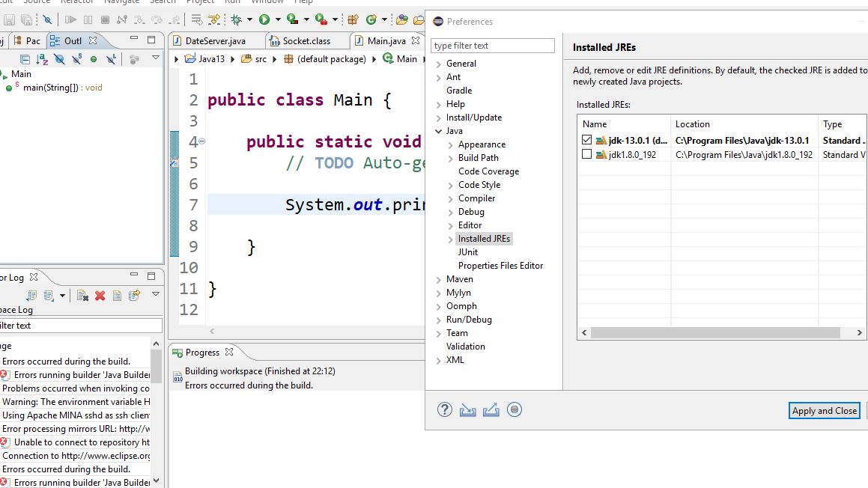
Task: Select JUnit preferences item
Action: point(468,251)
